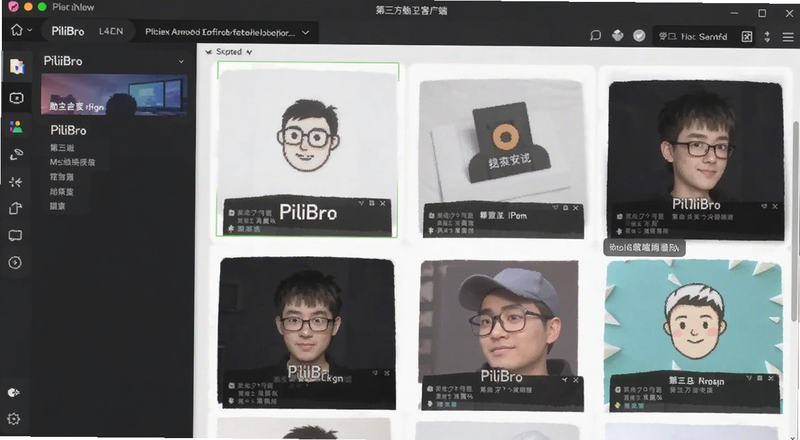The height and width of the screenshot is (440, 800).
Task: Click the folder icon in the cartoon glasses card label
Action: point(231,213)
